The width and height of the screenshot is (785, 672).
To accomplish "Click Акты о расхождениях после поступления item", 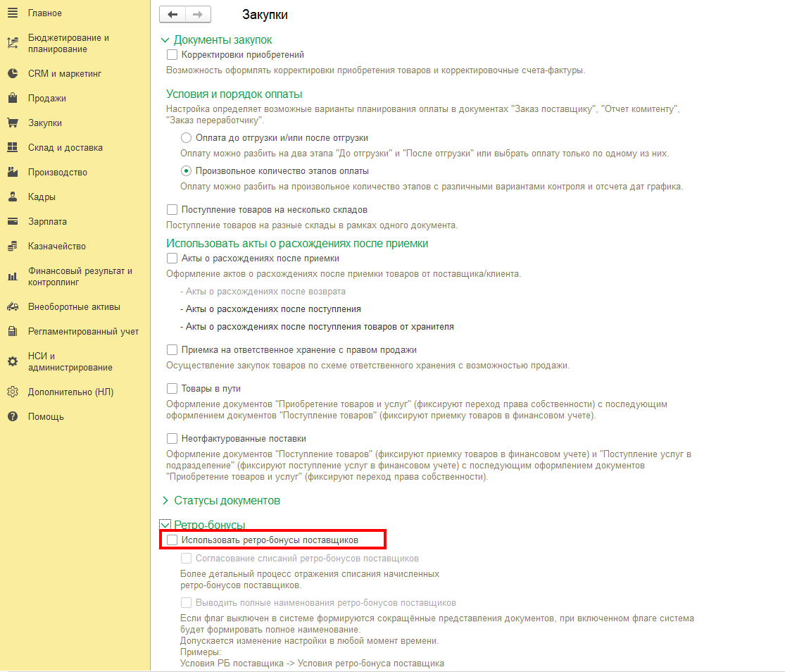I will pyautogui.click(x=271, y=309).
